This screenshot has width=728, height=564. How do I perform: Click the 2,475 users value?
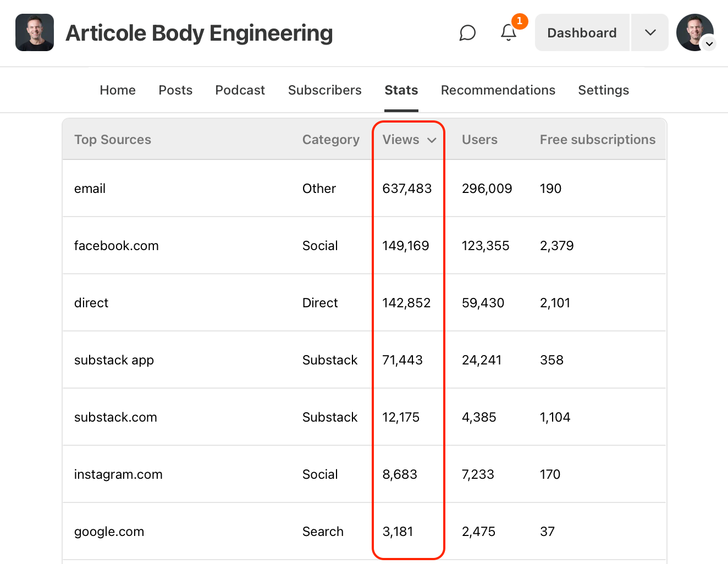click(478, 532)
